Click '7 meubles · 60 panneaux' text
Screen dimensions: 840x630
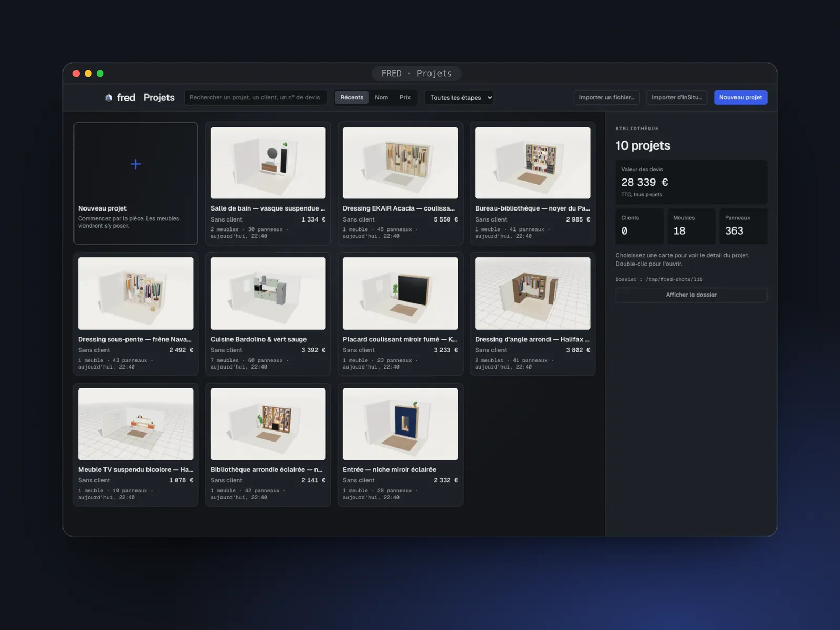[x=247, y=360]
